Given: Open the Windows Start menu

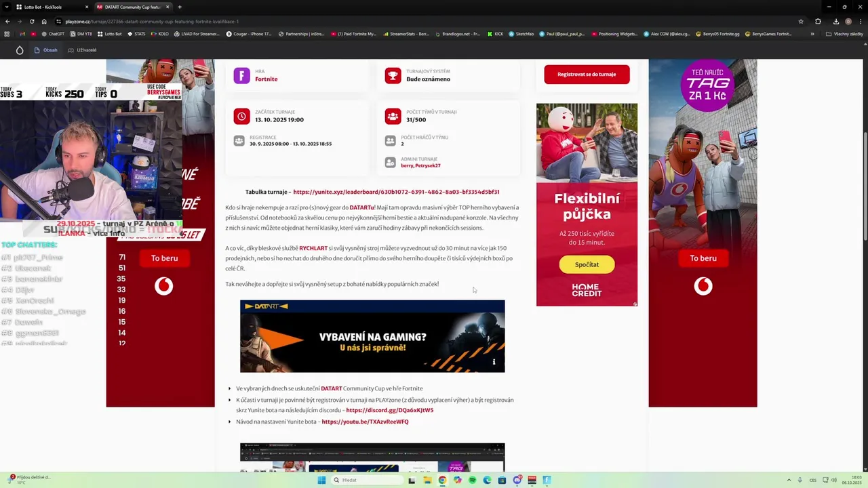Looking at the screenshot, I should click(x=321, y=480).
